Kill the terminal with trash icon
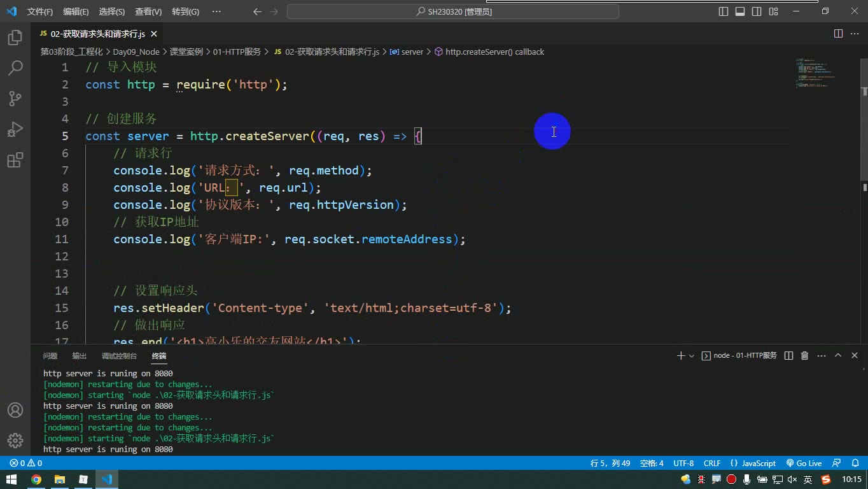Image resolution: width=868 pixels, height=489 pixels. (804, 356)
